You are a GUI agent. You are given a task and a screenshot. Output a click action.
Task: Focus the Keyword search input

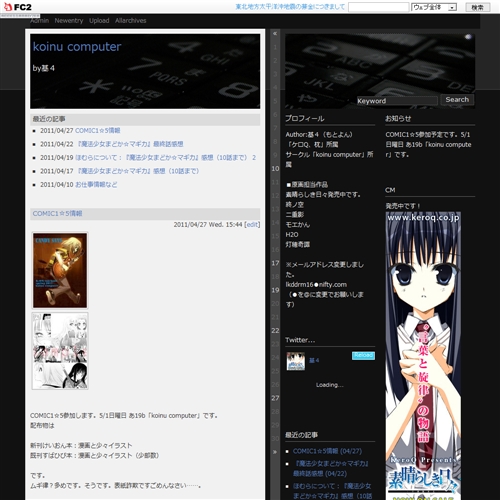397,101
